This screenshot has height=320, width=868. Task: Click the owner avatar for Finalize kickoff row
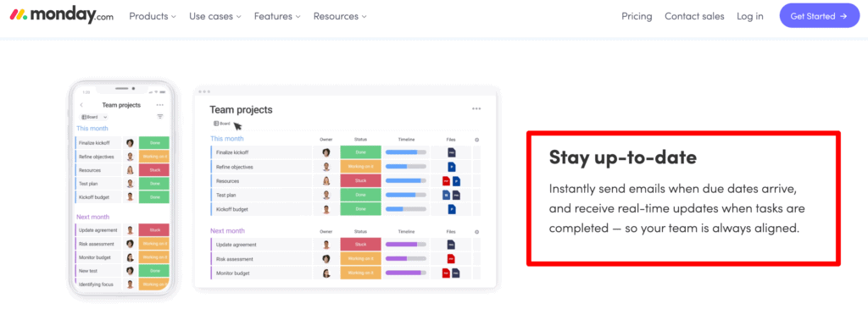click(x=326, y=152)
